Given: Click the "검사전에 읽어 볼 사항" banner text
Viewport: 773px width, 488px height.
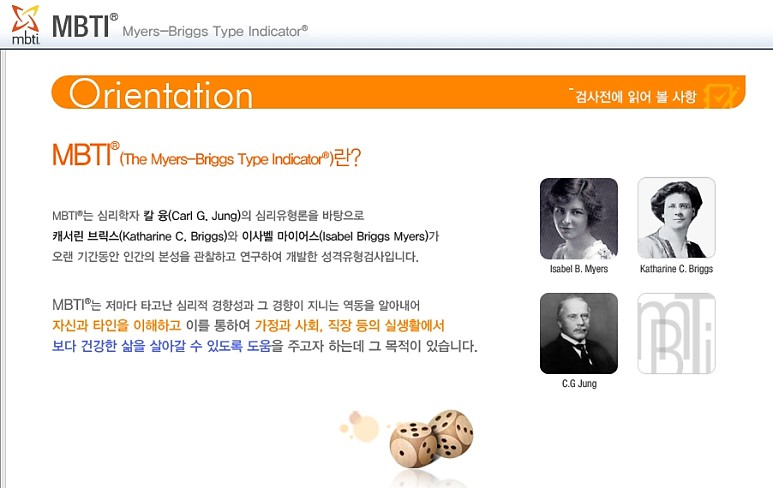Looking at the screenshot, I should 635,97.
